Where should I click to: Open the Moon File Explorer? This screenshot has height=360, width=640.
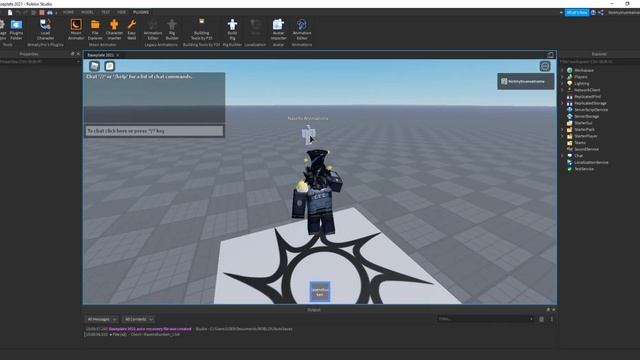point(95,29)
